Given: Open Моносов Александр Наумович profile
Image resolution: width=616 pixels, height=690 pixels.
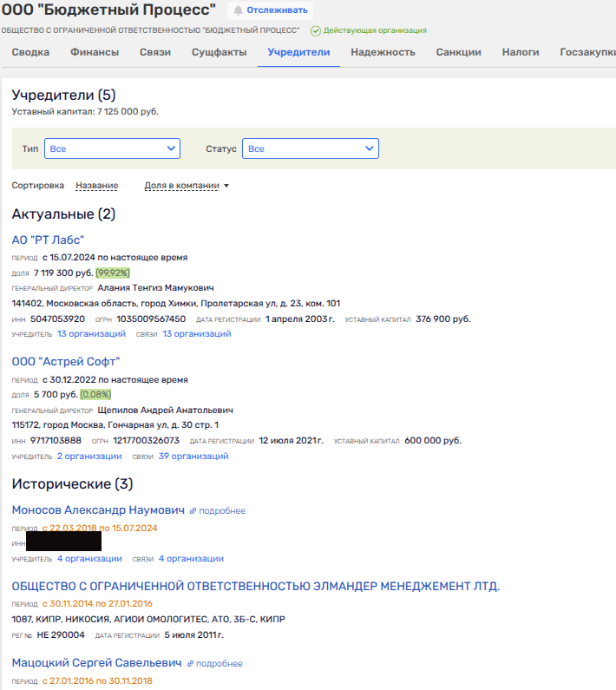Looking at the screenshot, I should [x=97, y=510].
